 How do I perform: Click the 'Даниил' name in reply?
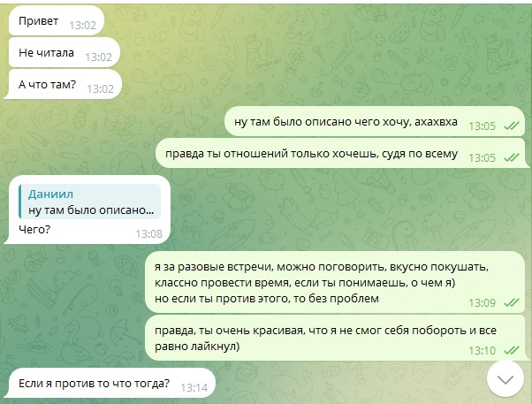pyautogui.click(x=50, y=194)
